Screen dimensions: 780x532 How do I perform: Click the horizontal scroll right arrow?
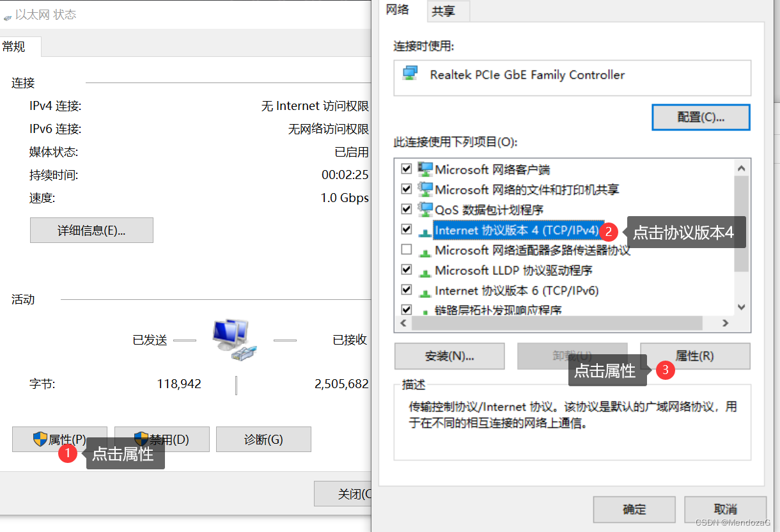click(726, 324)
